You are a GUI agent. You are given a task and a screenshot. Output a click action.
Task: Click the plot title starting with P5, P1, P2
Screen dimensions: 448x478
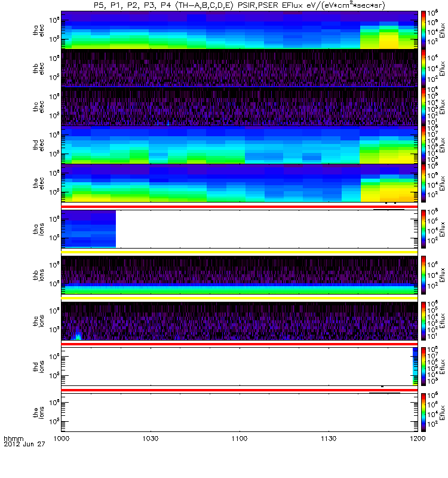(x=240, y=5)
